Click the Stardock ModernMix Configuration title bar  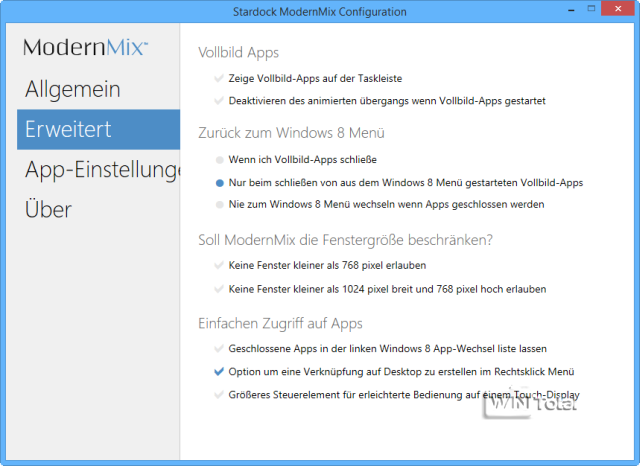pos(320,11)
